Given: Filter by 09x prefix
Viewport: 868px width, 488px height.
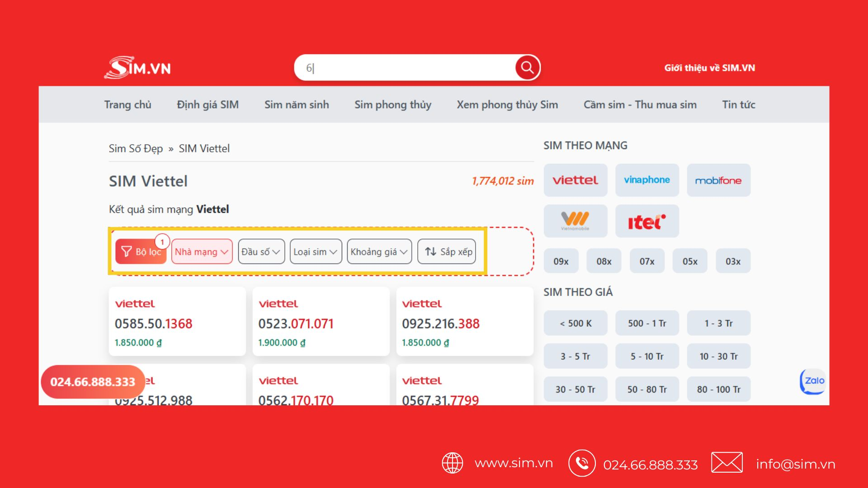Looking at the screenshot, I should point(561,261).
